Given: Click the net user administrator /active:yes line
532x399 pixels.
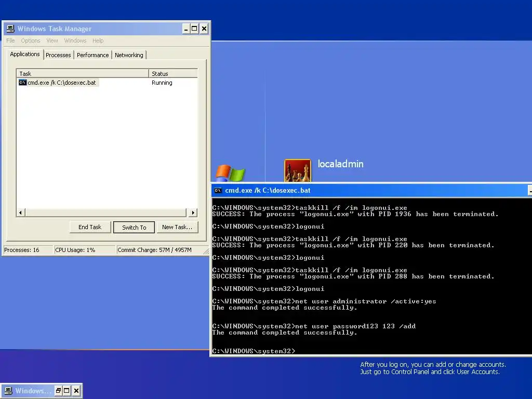Looking at the screenshot, I should point(324,301).
